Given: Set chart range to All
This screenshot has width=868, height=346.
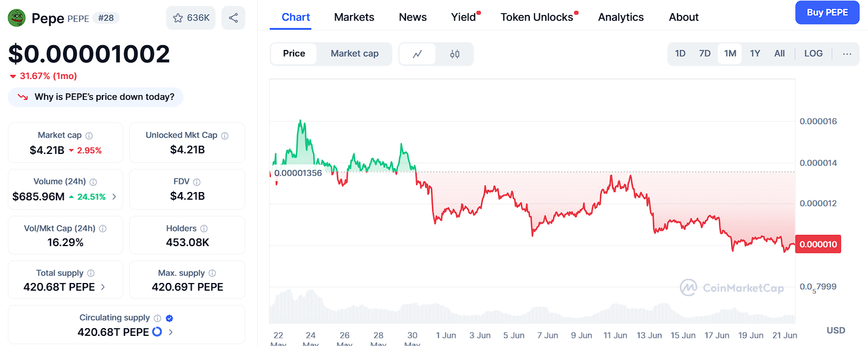Looking at the screenshot, I should (779, 54).
